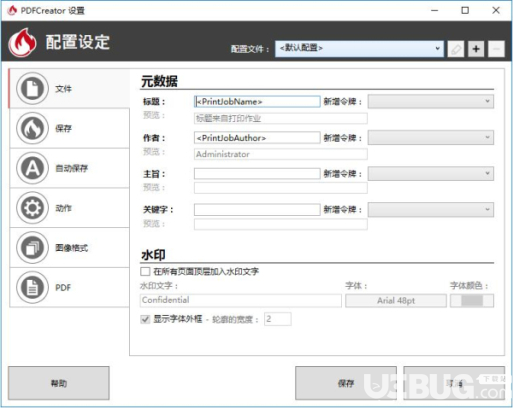Screen dimensions: 513x408
Task: Click the 帮助 help button
Action: tap(59, 383)
